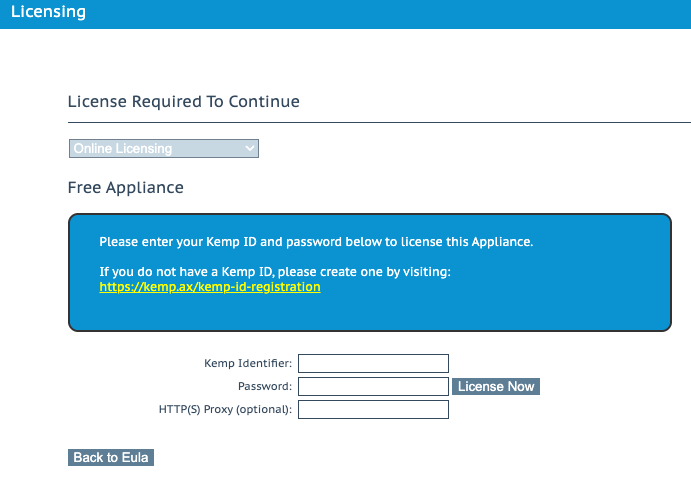Screen dimensions: 691x479
Task: Click the 'Please enter your Kemp ID' message
Action: tap(316, 242)
